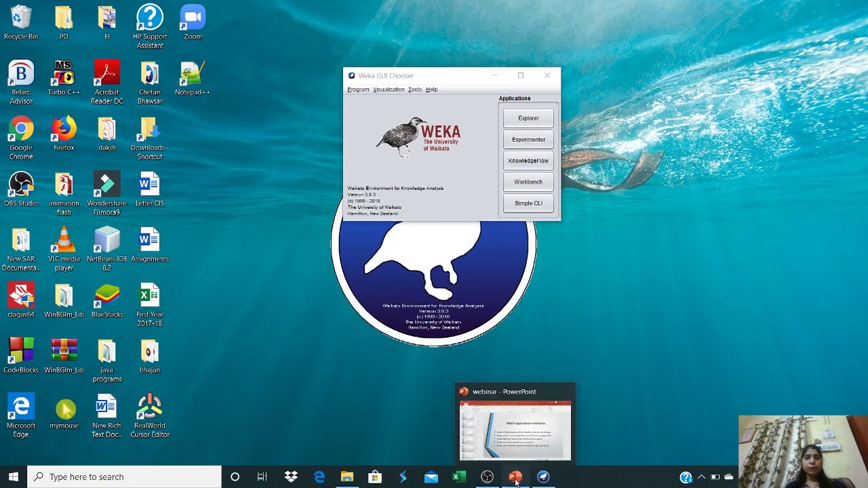Image resolution: width=868 pixels, height=488 pixels.
Task: Start Weka Simple CLI
Action: point(528,203)
